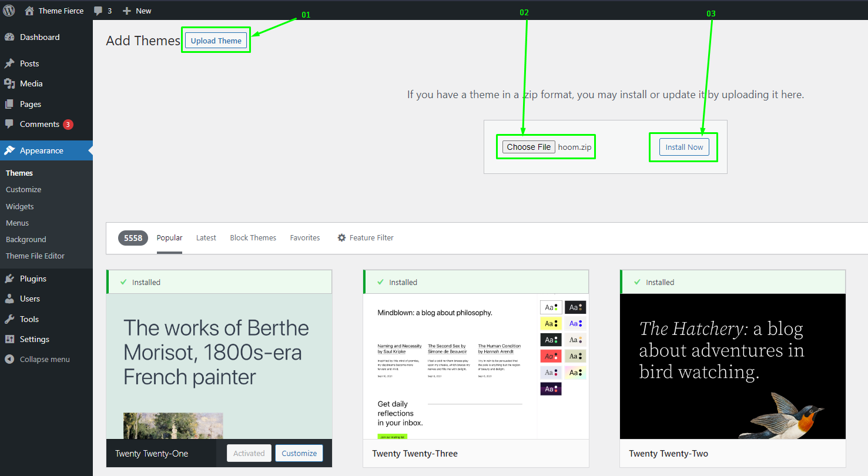Image resolution: width=868 pixels, height=476 pixels.
Task: Click the Activated button on Twenty Twenty-One
Action: pos(249,453)
